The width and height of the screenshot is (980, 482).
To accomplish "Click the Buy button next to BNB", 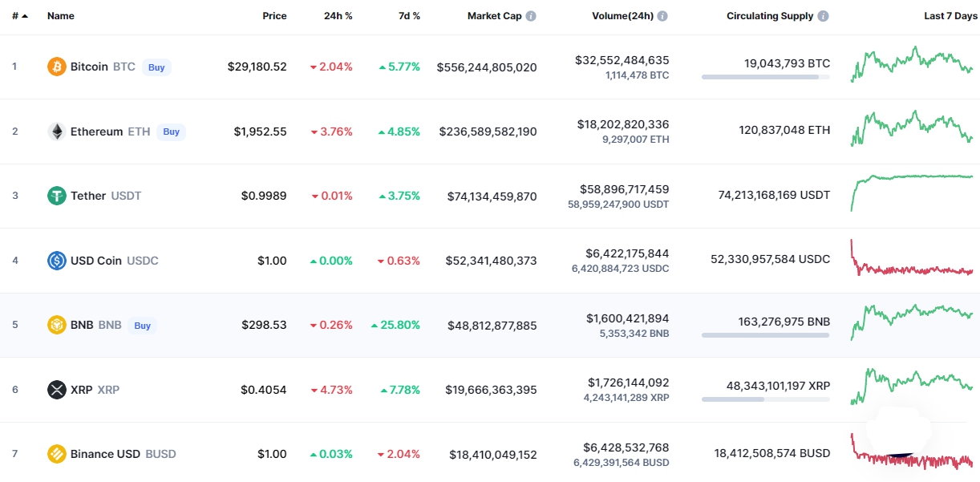I will [142, 326].
